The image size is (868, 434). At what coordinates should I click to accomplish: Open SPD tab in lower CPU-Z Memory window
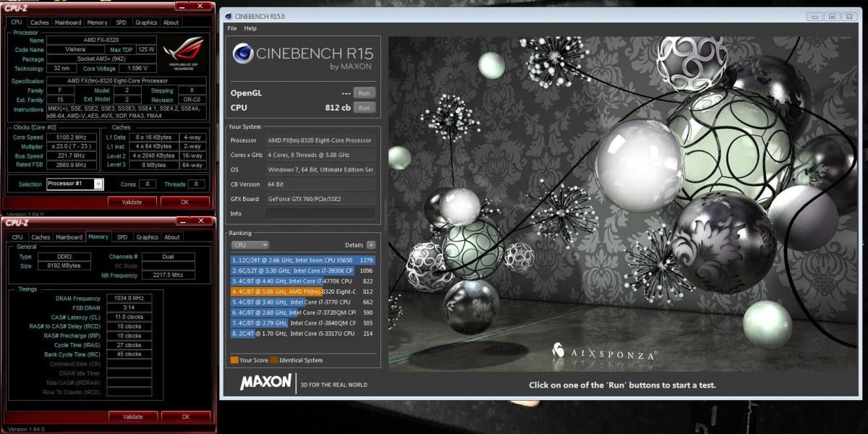(122, 237)
